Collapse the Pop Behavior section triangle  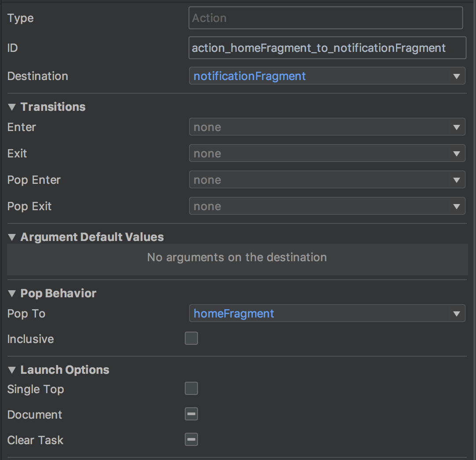pos(12,294)
